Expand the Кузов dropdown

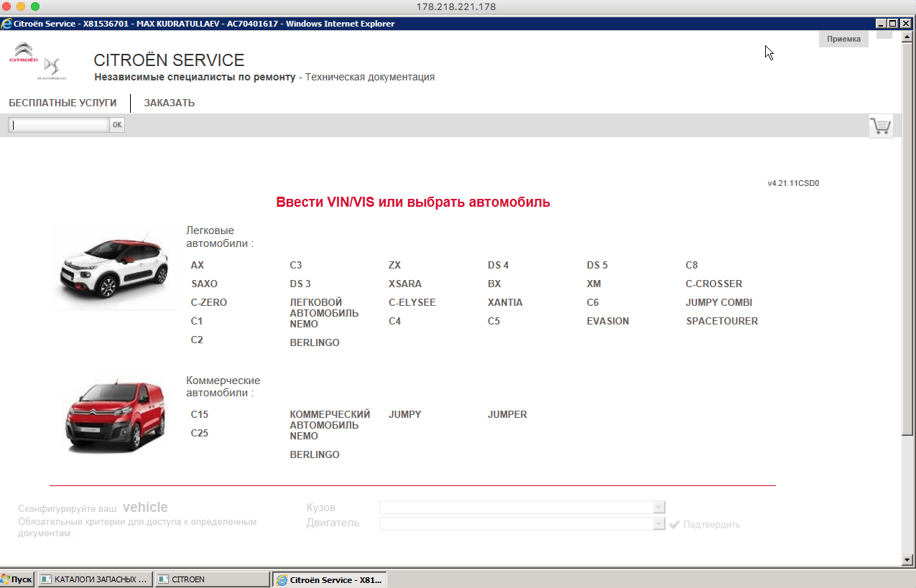point(659,508)
